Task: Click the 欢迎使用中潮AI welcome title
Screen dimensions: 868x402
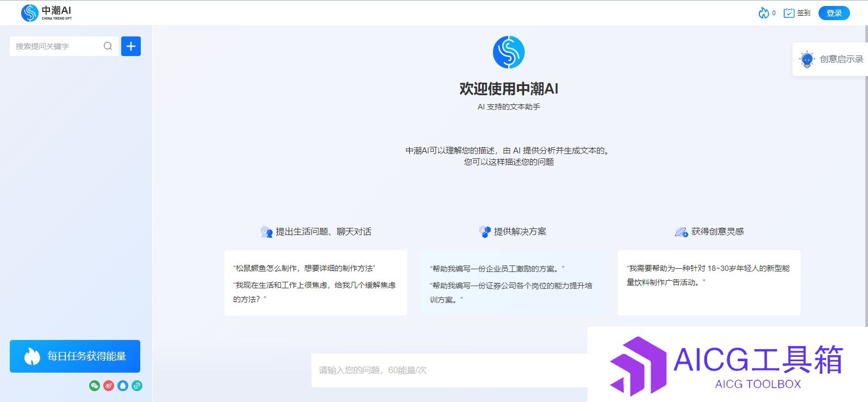Action: (509, 89)
